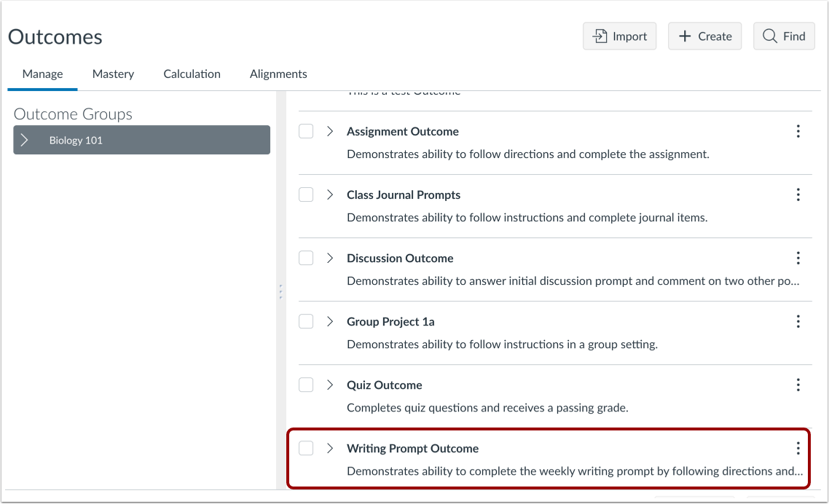Expand the Class Journal Prompts description

click(x=330, y=194)
